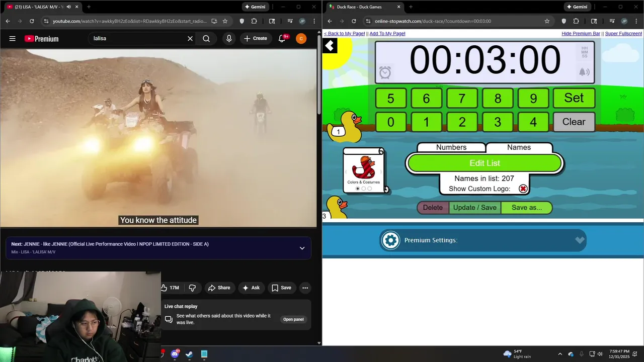This screenshot has height=362, width=644.
Task: Click the timer Set button
Action: pyautogui.click(x=574, y=98)
